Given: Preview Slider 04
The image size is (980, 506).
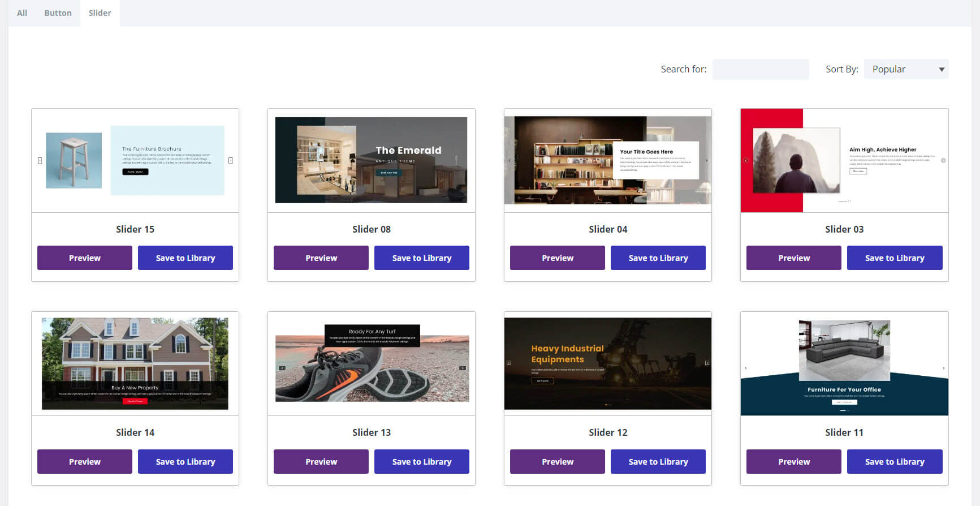Looking at the screenshot, I should [x=558, y=258].
